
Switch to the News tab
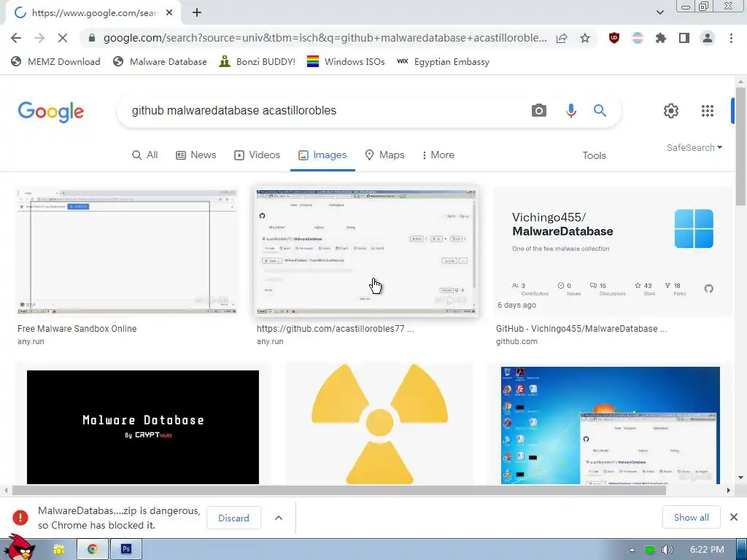pos(196,155)
